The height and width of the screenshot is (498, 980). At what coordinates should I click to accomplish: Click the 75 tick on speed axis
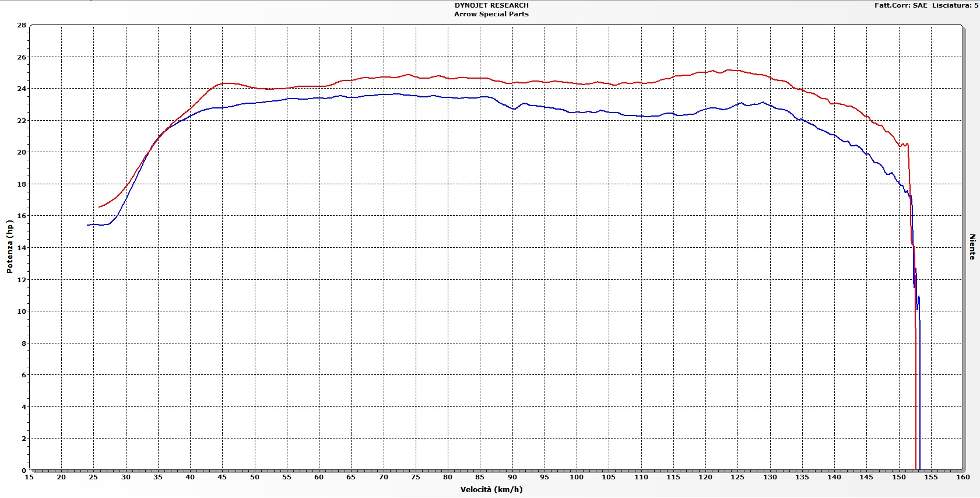(x=415, y=477)
